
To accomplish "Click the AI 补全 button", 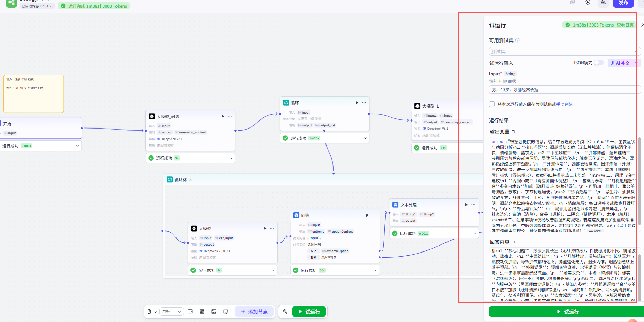I will tap(620, 63).
